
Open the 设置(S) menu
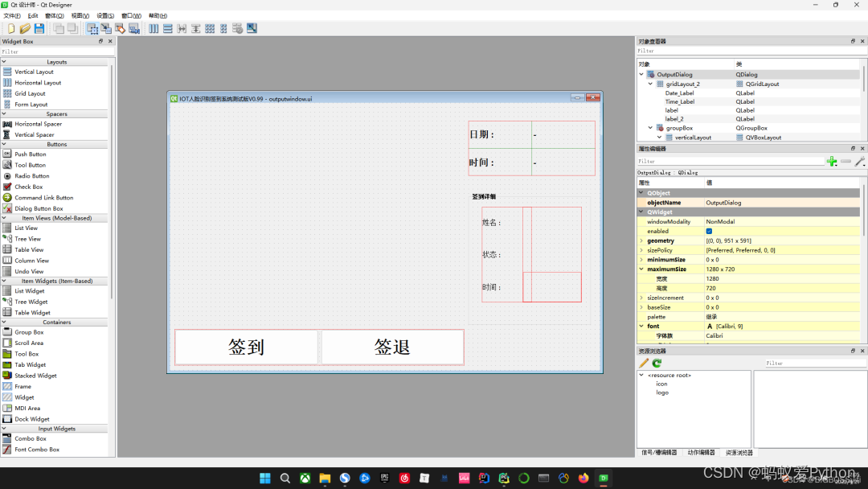[x=105, y=15]
